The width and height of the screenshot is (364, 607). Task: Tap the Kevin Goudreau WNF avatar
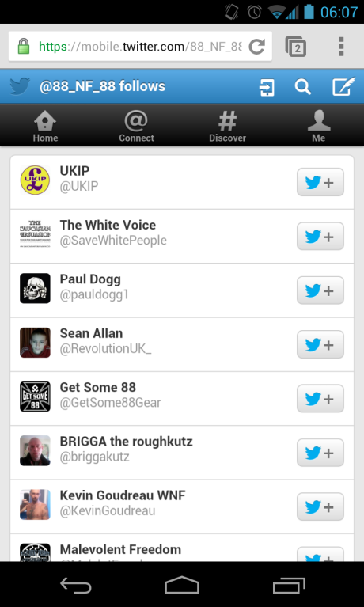pyautogui.click(x=36, y=504)
